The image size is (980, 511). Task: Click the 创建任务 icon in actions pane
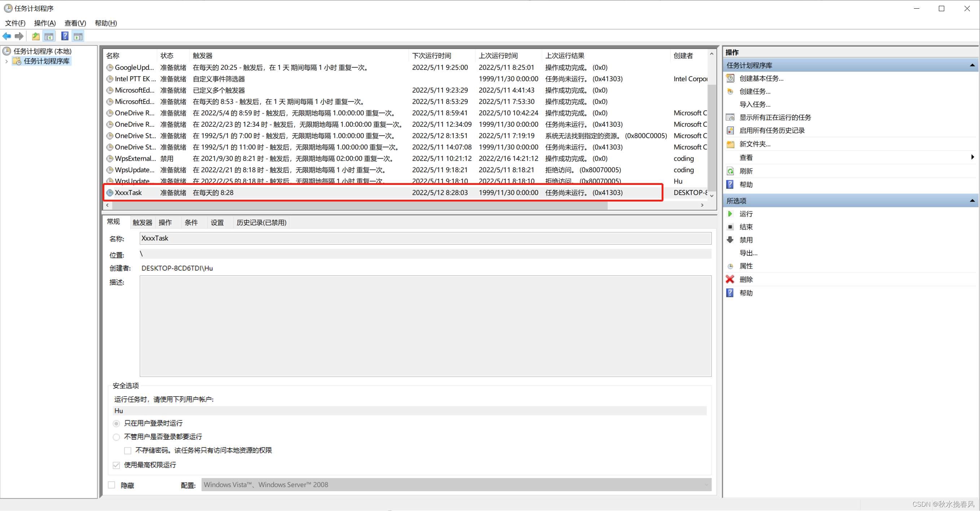[x=730, y=91]
